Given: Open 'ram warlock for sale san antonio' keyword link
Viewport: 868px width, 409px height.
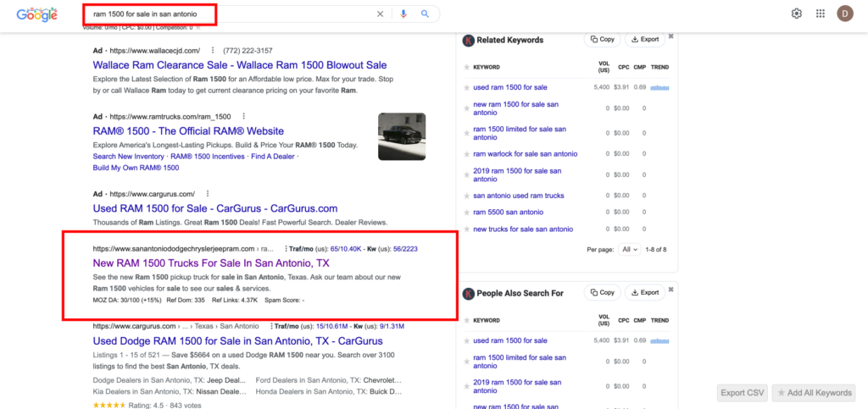Looking at the screenshot, I should pos(526,154).
